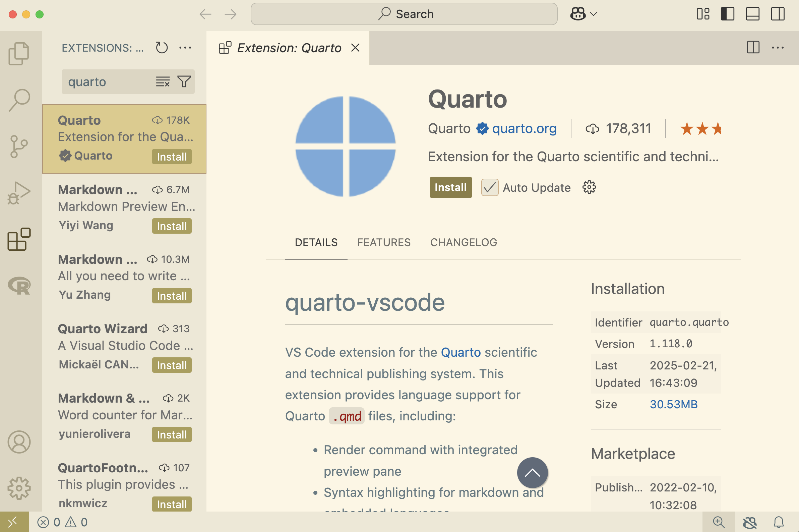Toggle the secondary side bar
The image size is (799, 532).
pos(778,14)
